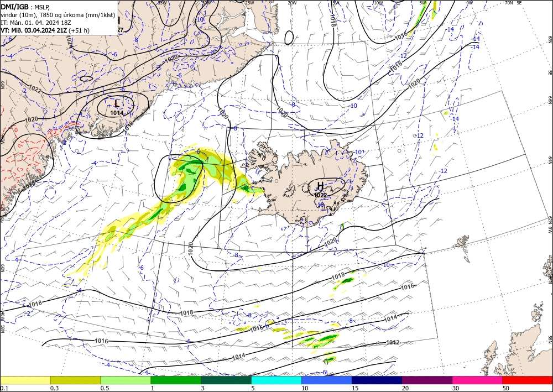This screenshot has height=392, width=553.
Task: Click the 'VT: Mið. 03.04.2024 21Z (+51 h)' line
Action: [45, 30]
